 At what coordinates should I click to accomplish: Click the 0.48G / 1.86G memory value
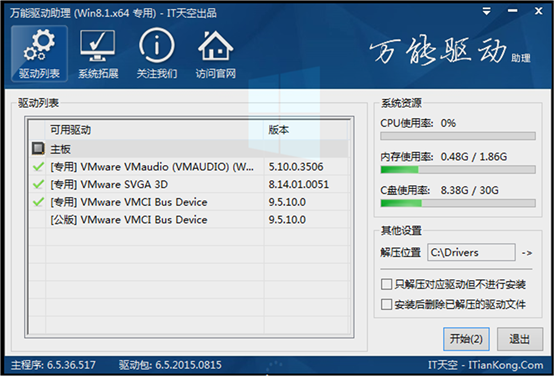tap(474, 157)
